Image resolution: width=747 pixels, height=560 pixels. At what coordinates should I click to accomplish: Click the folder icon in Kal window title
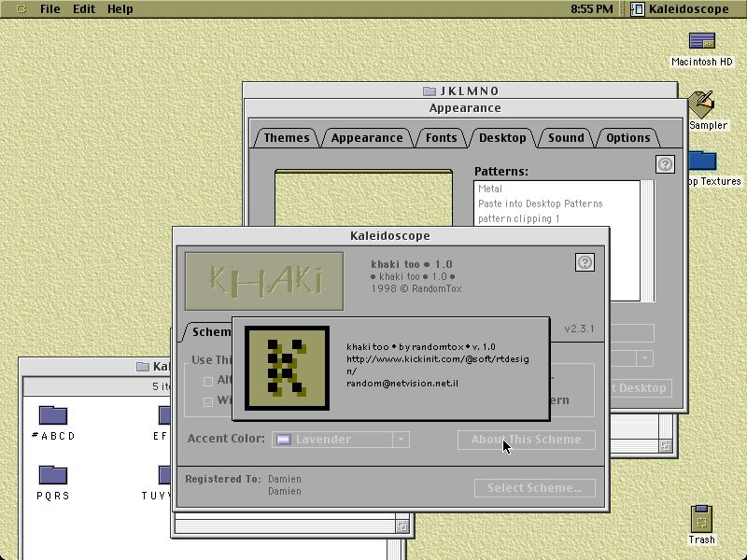point(143,366)
